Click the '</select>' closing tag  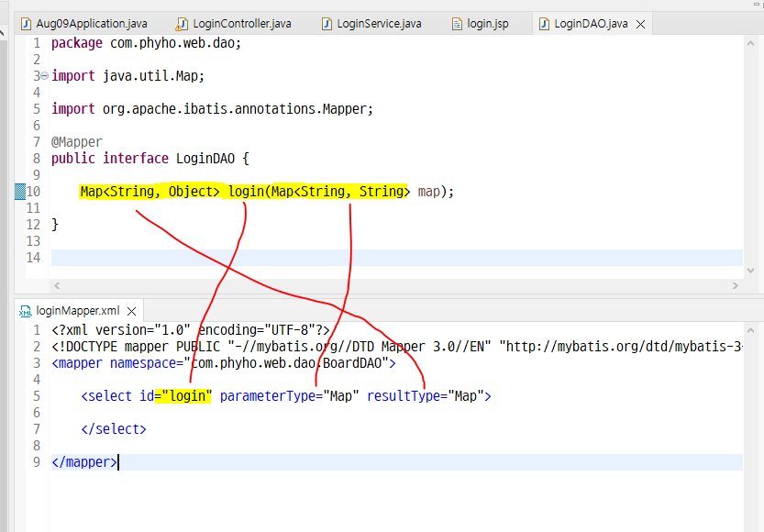click(x=114, y=429)
